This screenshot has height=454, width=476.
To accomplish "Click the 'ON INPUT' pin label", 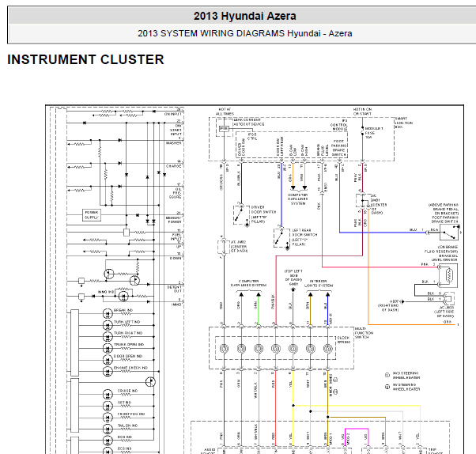I will (173, 114).
